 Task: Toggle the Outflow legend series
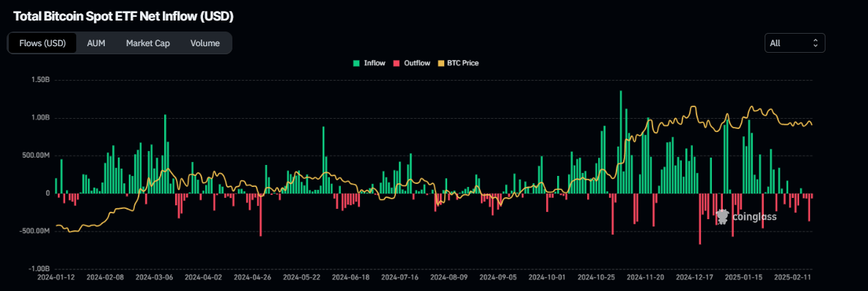coord(411,63)
